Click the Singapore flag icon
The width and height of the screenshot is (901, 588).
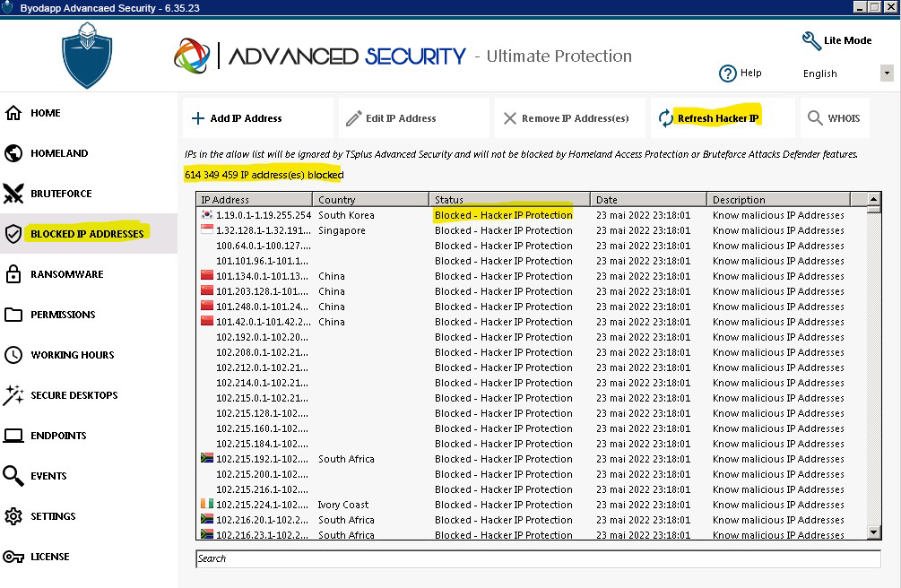coord(207,230)
